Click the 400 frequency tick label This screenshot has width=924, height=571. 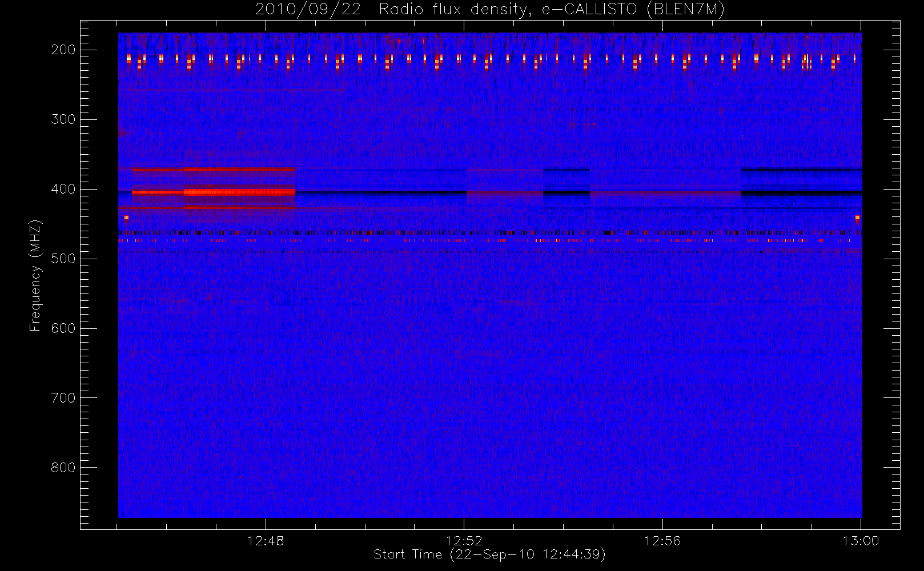[63, 189]
